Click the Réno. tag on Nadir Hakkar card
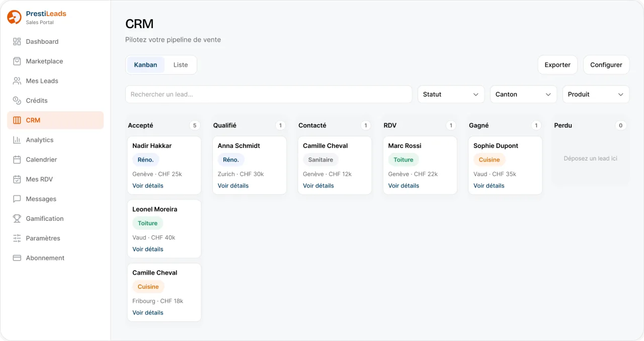 tap(146, 160)
